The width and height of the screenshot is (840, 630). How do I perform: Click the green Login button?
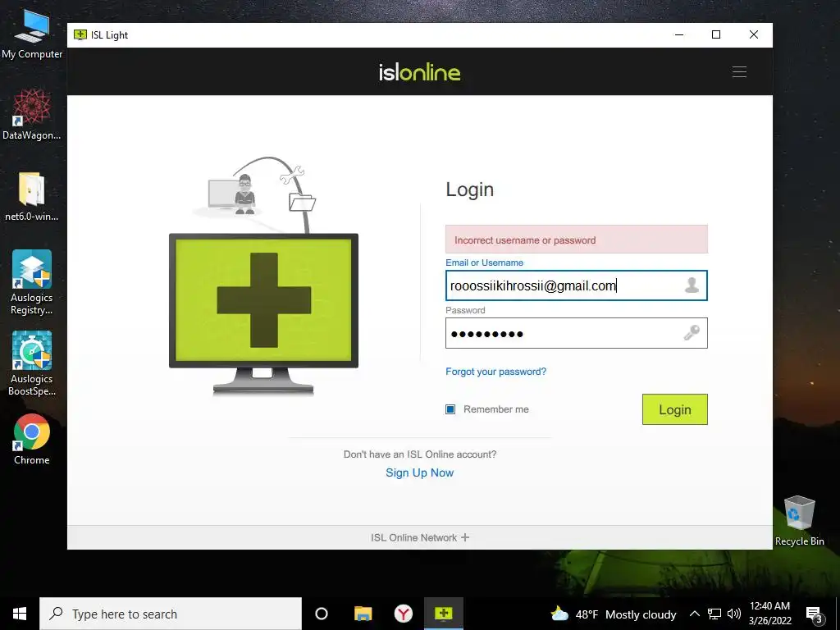pyautogui.click(x=675, y=409)
